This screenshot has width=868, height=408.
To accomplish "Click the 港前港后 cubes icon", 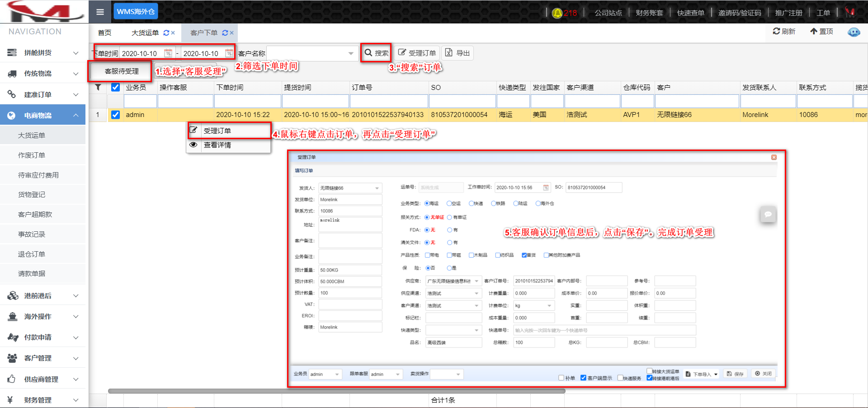I will click(x=12, y=296).
